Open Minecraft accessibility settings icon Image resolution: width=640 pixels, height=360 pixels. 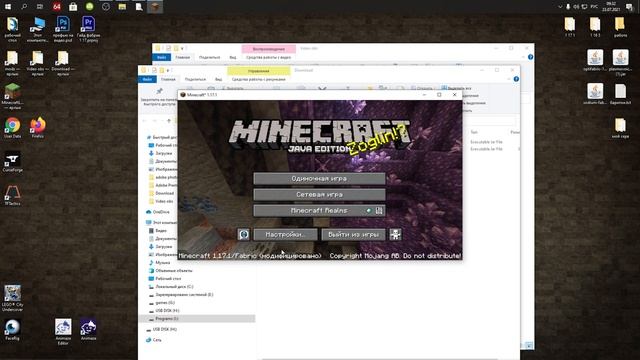(x=395, y=234)
